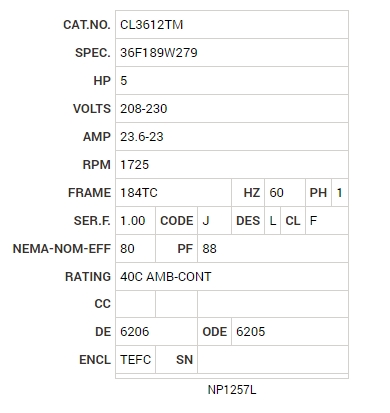Select the VOLTS cell 208-230
The image size is (390, 413).
(232, 109)
